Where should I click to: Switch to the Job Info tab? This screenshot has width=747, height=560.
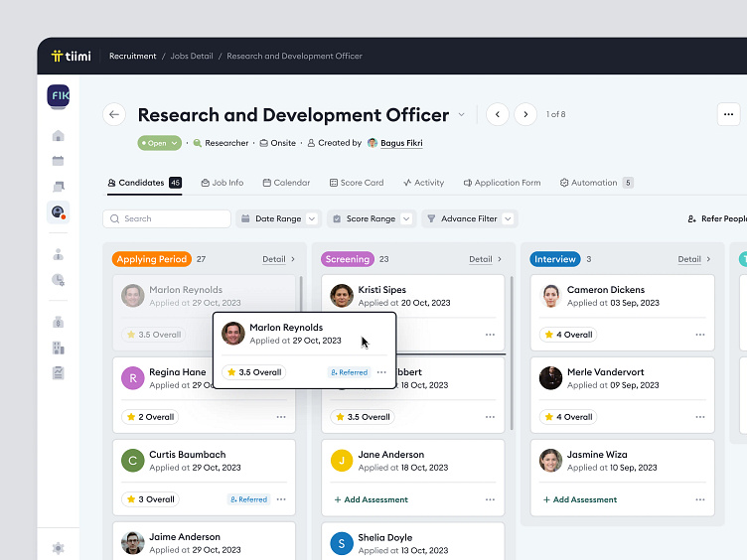click(222, 183)
